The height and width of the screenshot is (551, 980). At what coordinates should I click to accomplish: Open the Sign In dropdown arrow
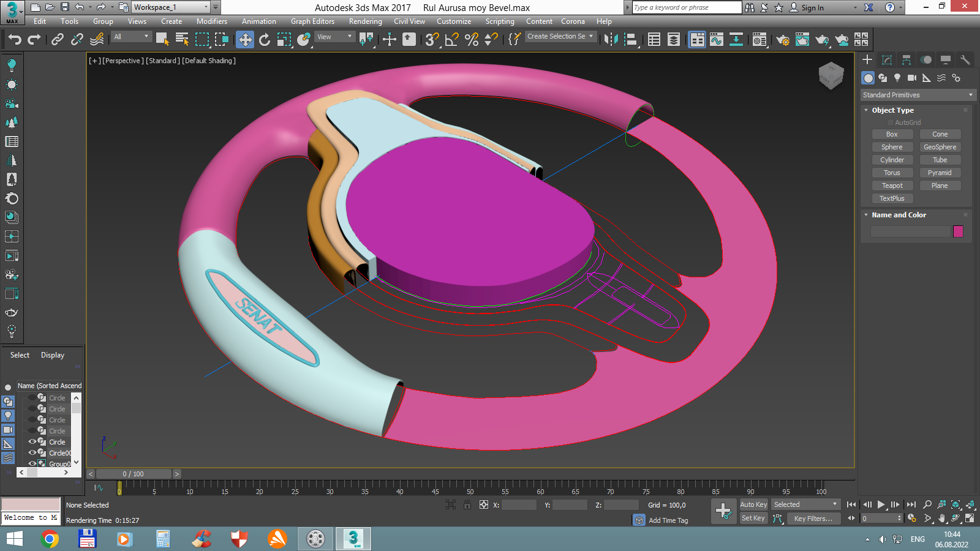(855, 7)
